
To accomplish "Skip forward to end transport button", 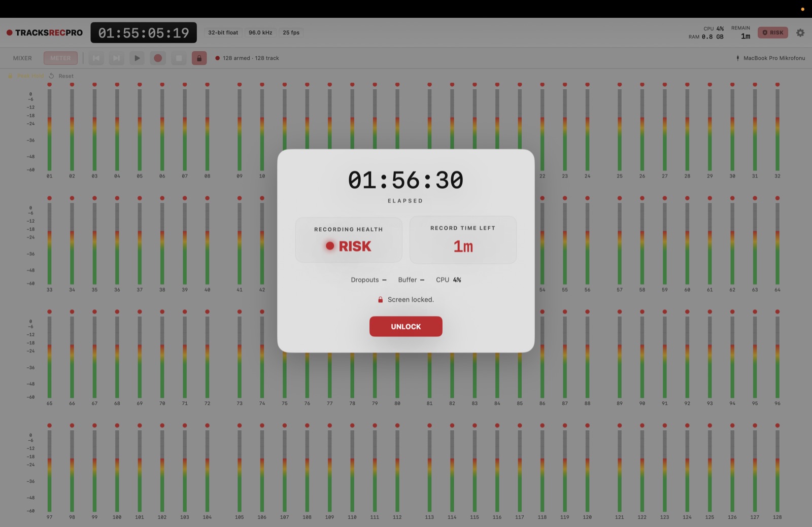I will [116, 58].
